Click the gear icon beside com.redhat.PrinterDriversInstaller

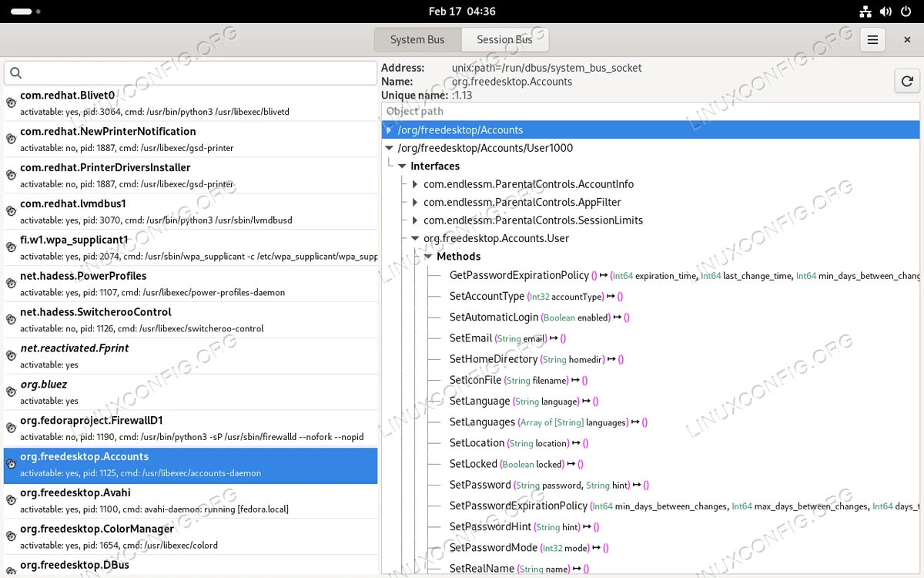click(x=12, y=175)
